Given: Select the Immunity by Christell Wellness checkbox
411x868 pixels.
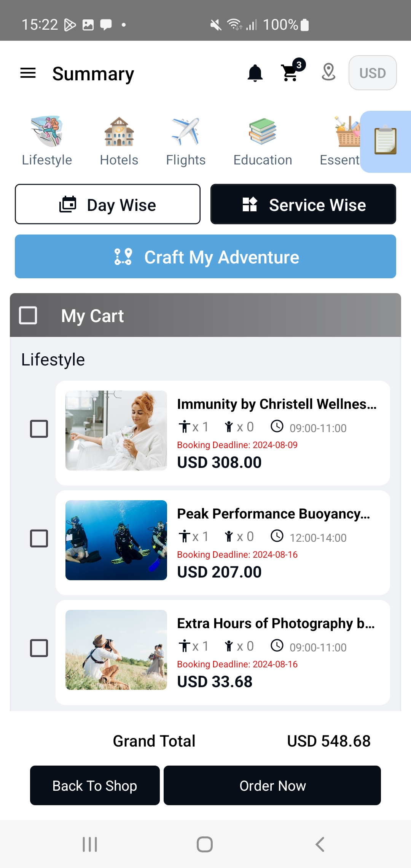Looking at the screenshot, I should 39,429.
